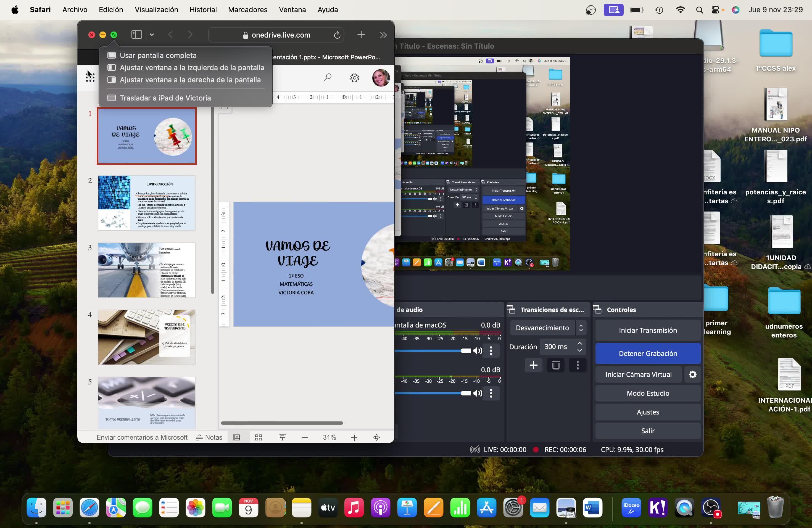Click the slide thumbnail panel scrollbar
This screenshot has width=812, height=528.
point(213,200)
